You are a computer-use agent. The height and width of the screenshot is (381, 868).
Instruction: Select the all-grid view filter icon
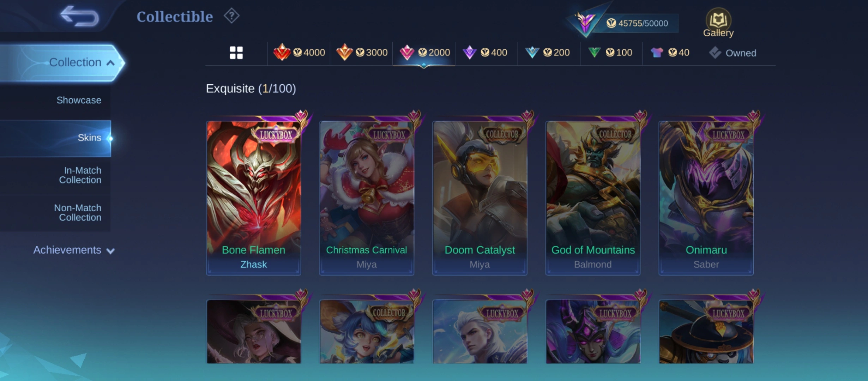pos(236,53)
